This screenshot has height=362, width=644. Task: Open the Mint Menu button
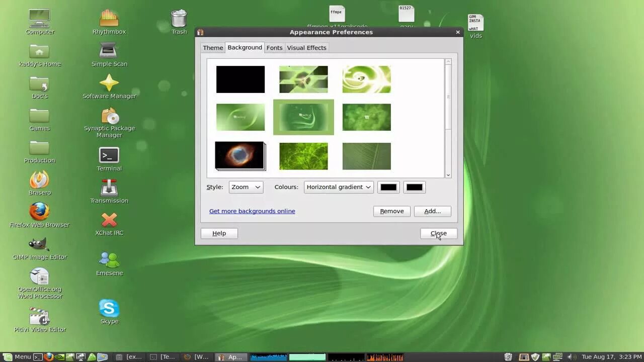coord(18,357)
